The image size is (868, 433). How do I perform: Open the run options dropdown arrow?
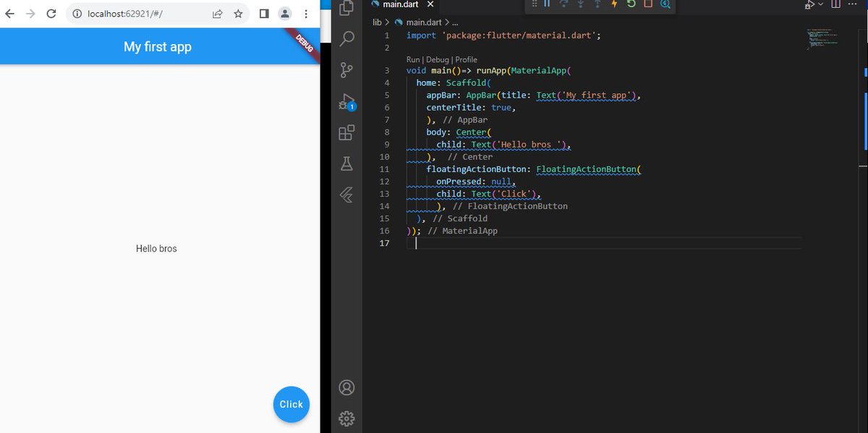[821, 5]
